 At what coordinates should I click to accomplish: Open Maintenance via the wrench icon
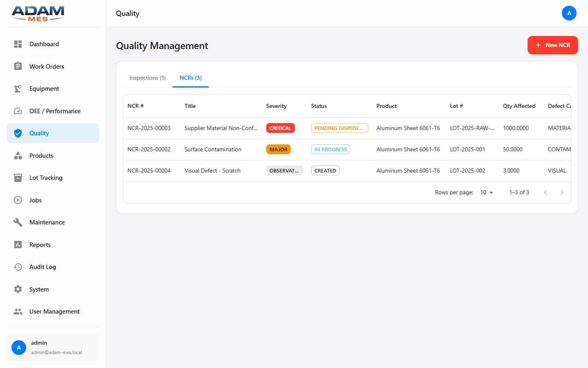(18, 222)
